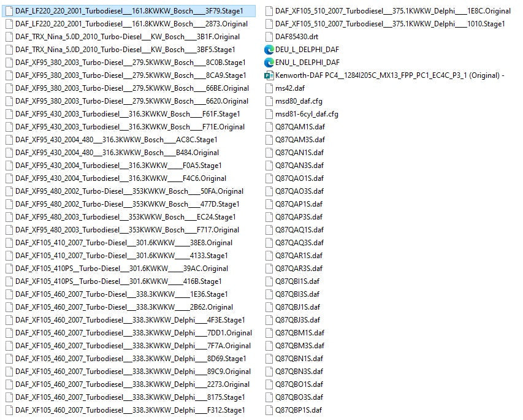
Task: Click the file icon beside ms42.daf
Action: coord(269,88)
